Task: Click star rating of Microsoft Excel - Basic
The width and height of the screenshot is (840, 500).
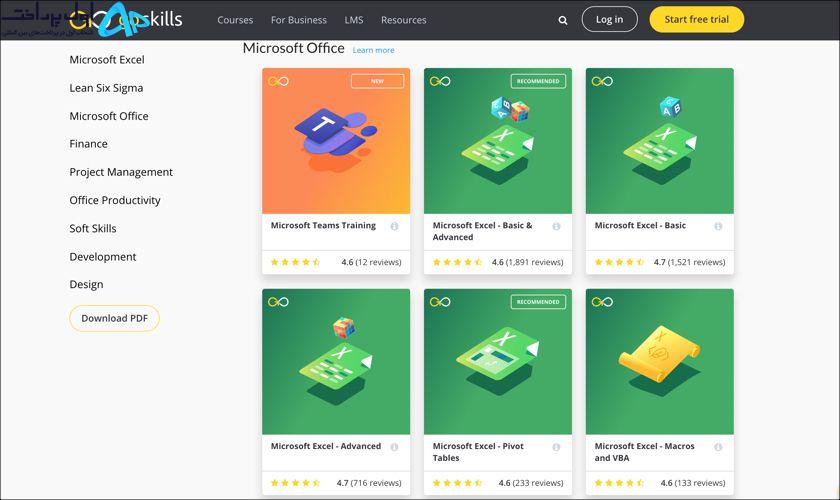Action: click(619, 262)
